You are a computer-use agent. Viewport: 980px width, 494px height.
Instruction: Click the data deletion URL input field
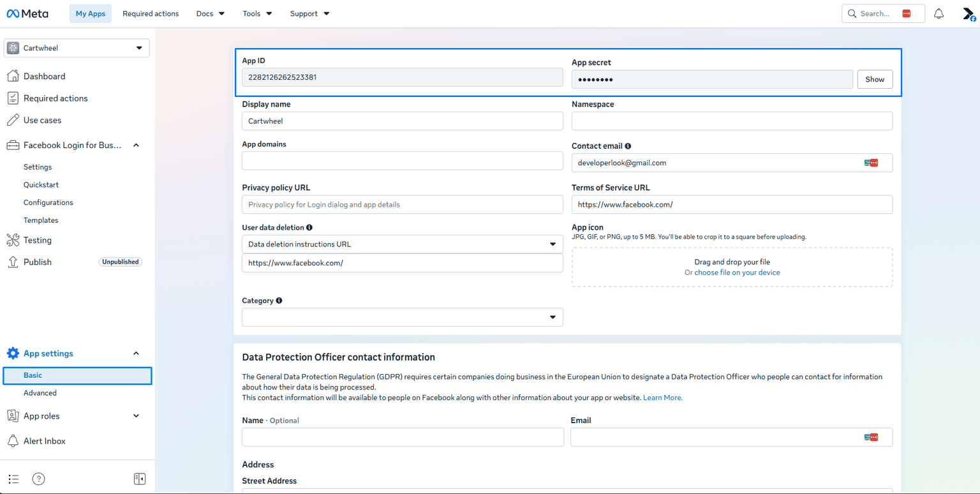click(x=403, y=263)
